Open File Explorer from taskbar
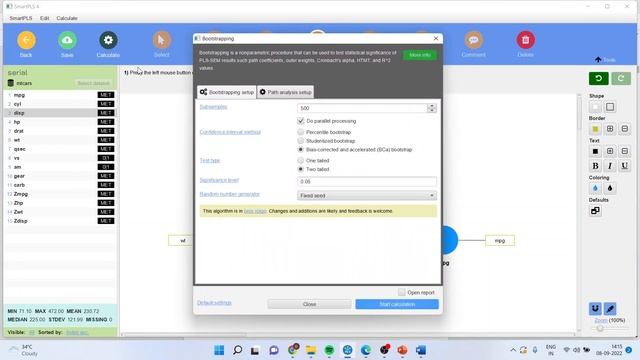 pos(311,350)
